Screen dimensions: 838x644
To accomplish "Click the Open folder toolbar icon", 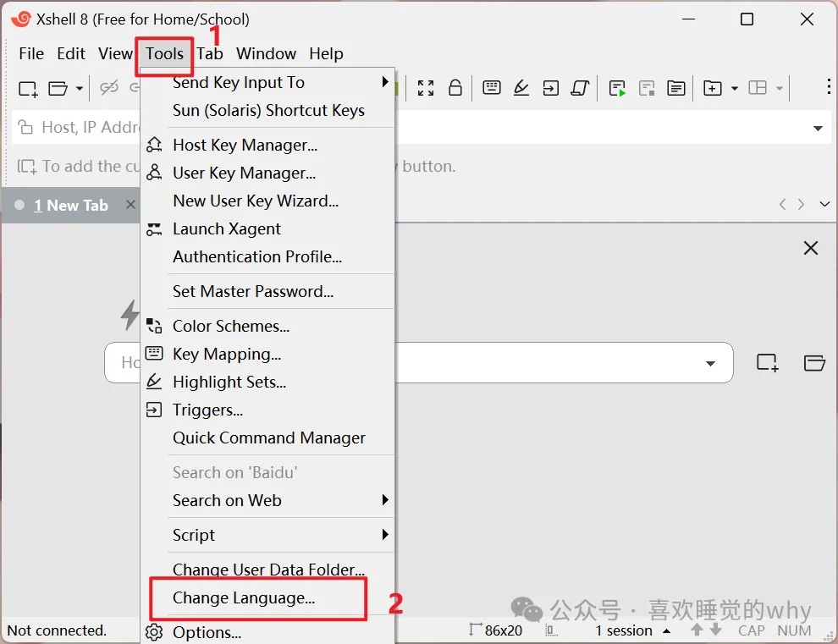I will click(58, 88).
